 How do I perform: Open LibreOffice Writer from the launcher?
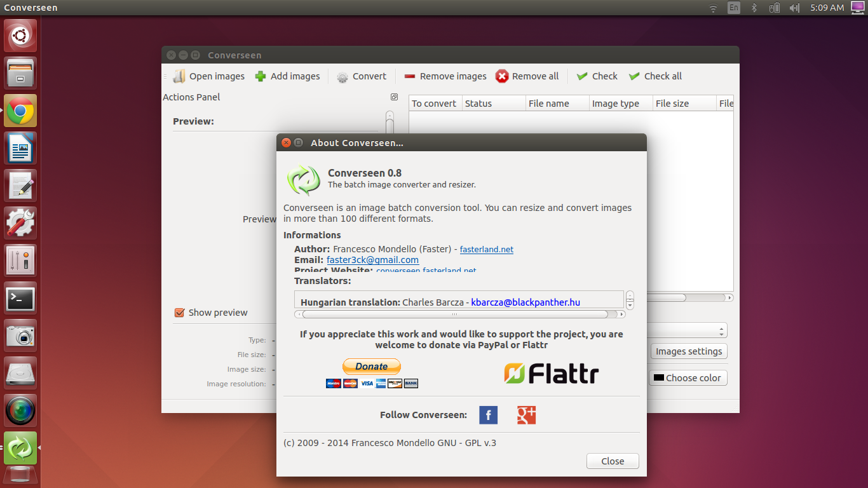tap(20, 148)
